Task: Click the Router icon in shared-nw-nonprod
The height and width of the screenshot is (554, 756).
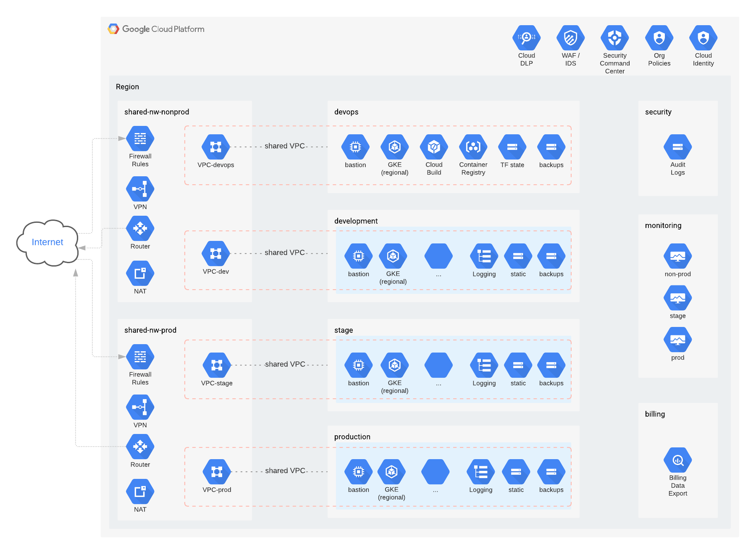Action: [x=140, y=228]
